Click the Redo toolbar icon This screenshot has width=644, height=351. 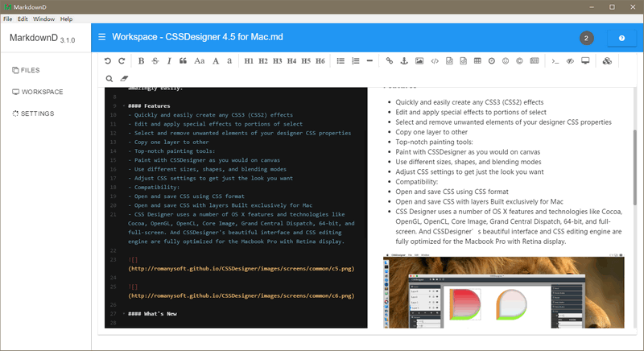[x=122, y=60]
